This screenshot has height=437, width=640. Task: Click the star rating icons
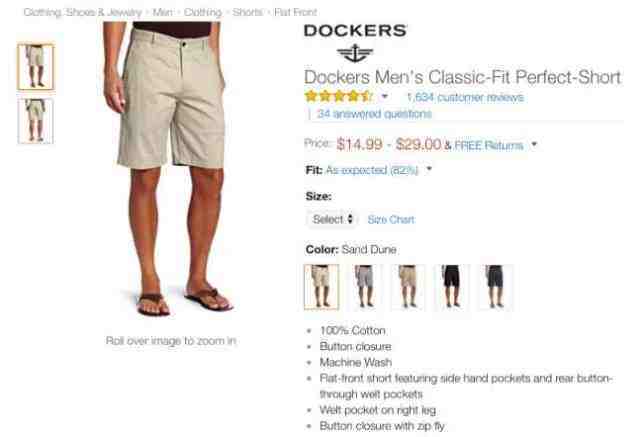(x=338, y=97)
